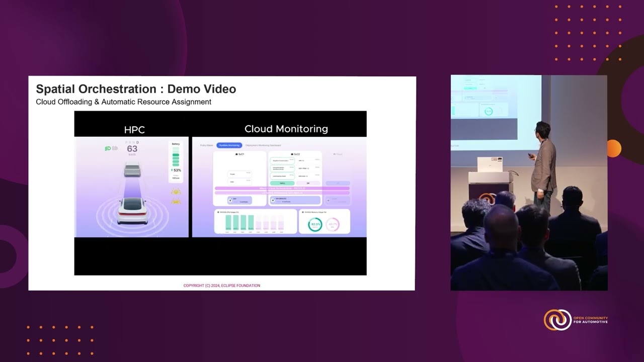Viewport: 644px width, 362px height.
Task: Click the SoC1 chip header
Action: click(239, 154)
